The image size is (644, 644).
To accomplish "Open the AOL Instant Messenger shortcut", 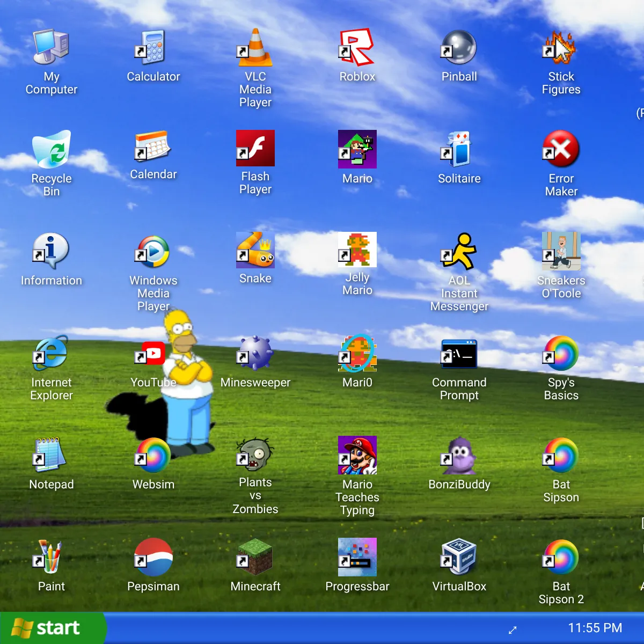I will (x=459, y=251).
